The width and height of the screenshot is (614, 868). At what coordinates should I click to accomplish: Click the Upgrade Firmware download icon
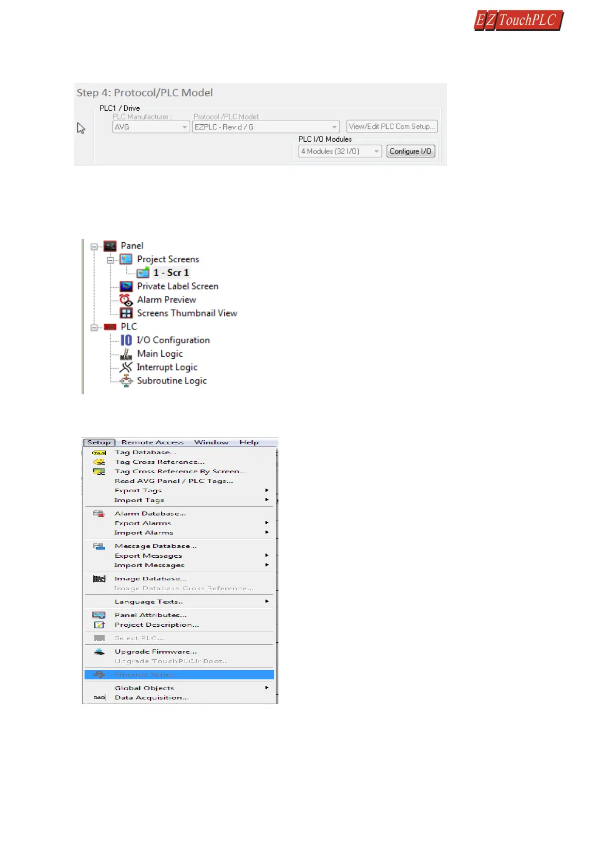click(x=99, y=652)
